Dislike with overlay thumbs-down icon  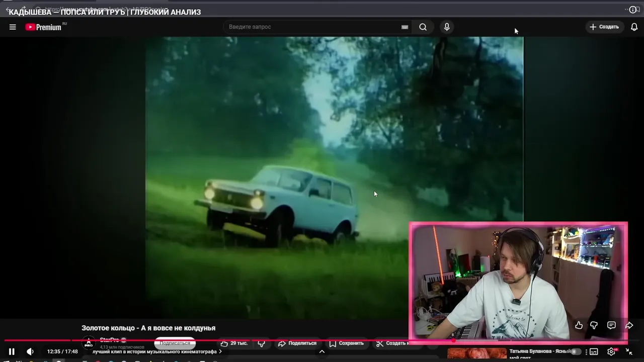point(594,325)
